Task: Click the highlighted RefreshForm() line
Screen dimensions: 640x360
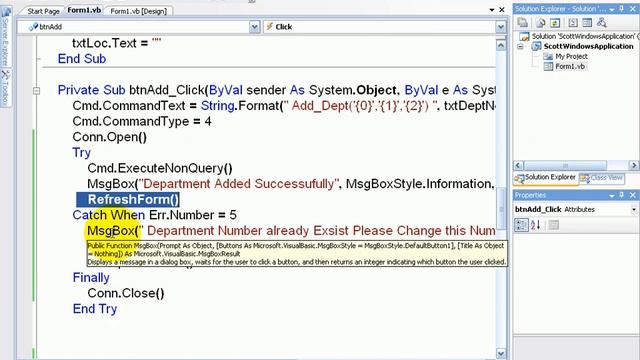Action: (128, 200)
